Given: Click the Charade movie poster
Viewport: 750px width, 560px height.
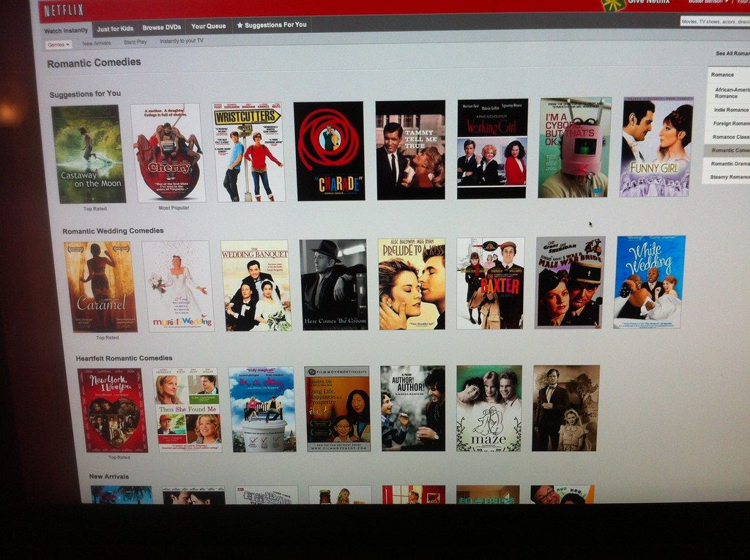Looking at the screenshot, I should (x=329, y=151).
